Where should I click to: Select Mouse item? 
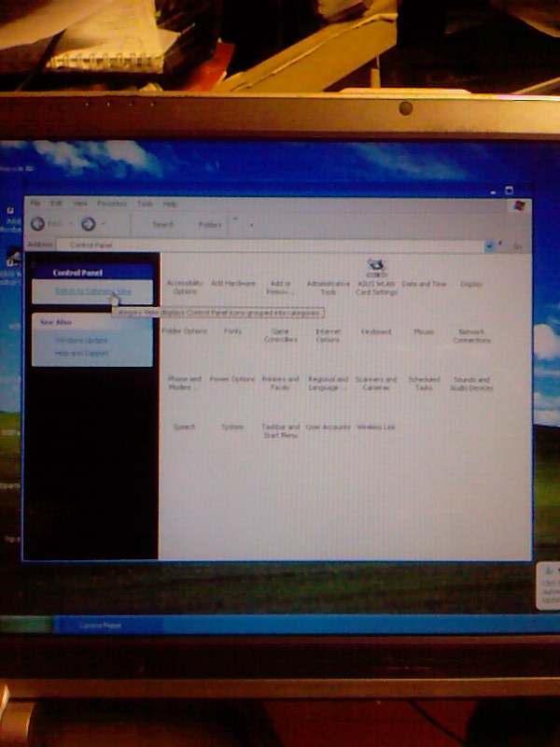coord(424,331)
